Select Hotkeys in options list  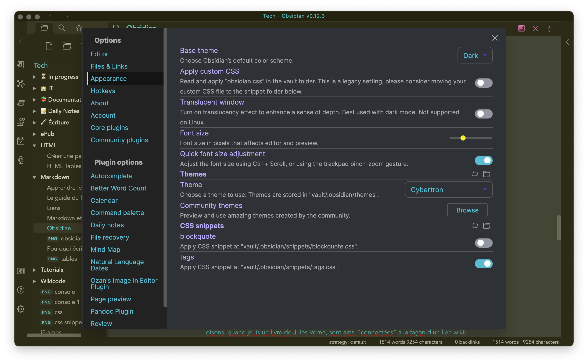pos(103,91)
